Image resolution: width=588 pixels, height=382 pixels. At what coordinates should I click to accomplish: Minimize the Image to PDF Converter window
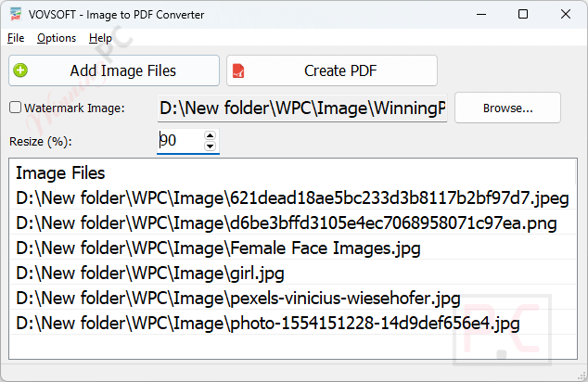point(481,14)
